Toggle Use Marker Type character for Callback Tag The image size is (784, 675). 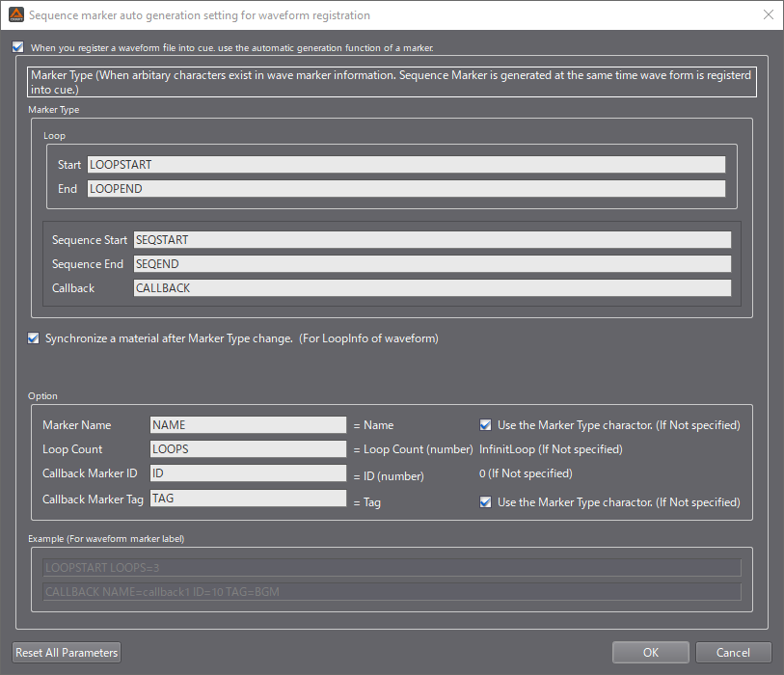coord(485,502)
